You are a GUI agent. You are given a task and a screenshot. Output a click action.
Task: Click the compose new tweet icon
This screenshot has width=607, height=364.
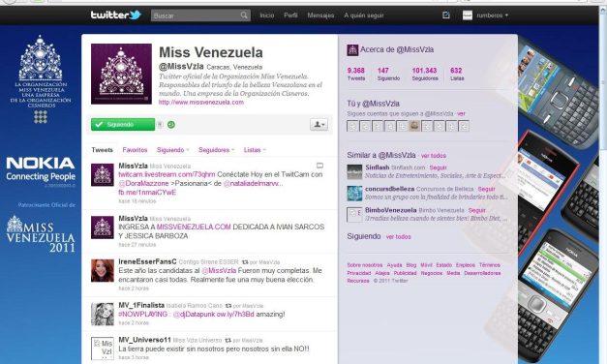pyautogui.click(x=446, y=15)
